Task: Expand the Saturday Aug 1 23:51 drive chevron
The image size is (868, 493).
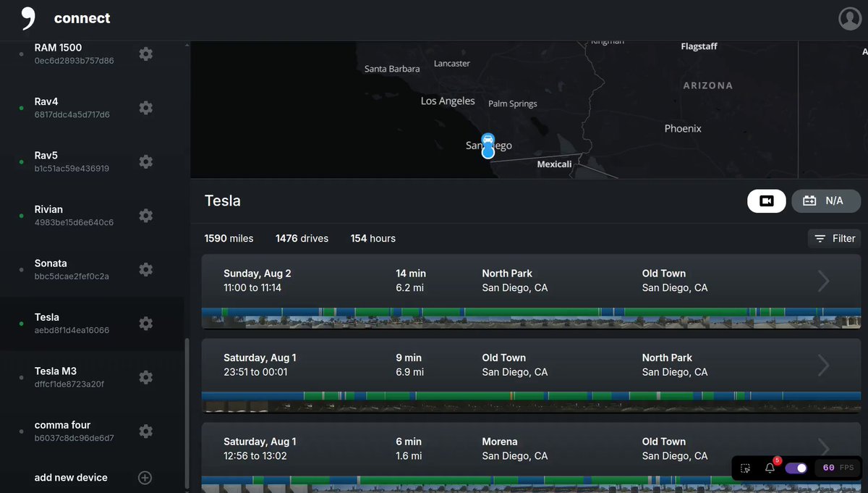Action: 823,365
